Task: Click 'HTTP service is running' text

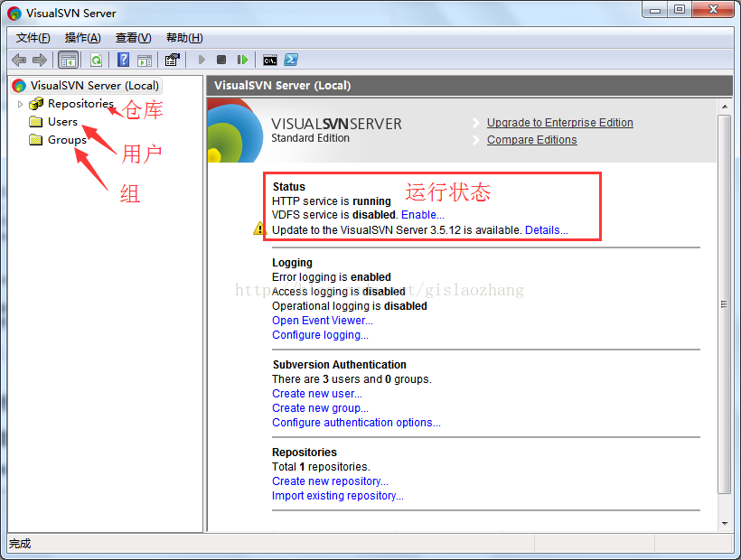Action: pyautogui.click(x=332, y=201)
